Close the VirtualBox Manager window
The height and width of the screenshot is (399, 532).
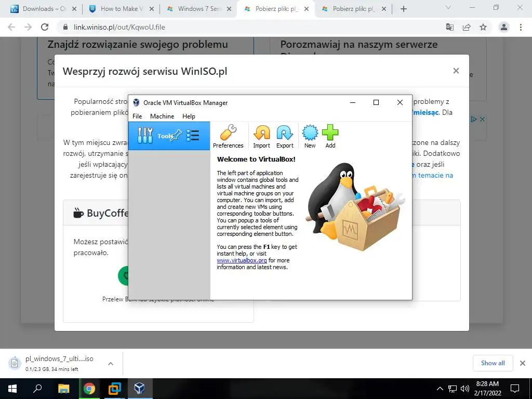400,102
